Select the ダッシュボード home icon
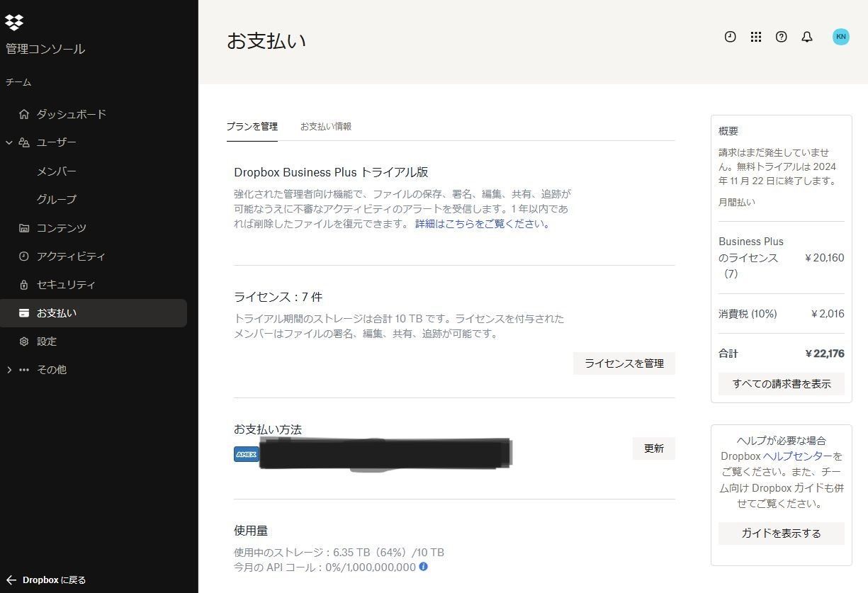This screenshot has width=868, height=593. click(x=24, y=113)
